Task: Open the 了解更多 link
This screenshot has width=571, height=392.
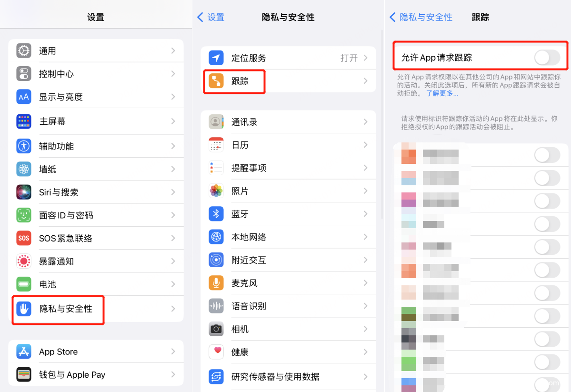Action: [442, 94]
